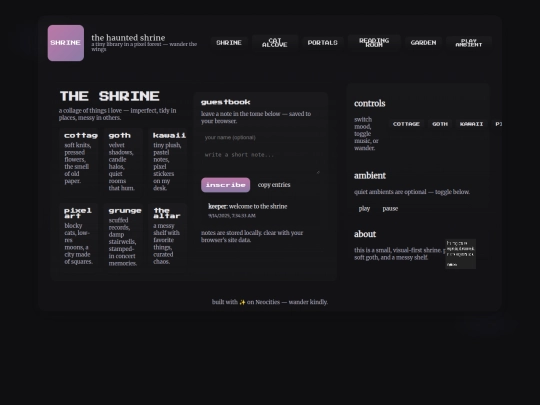Click THE SHRINE main heading

coord(110,96)
